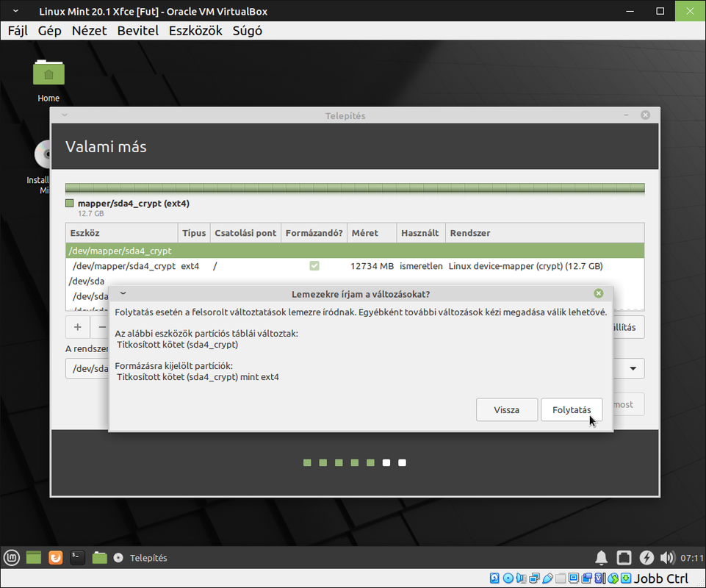
Task: Close the Telepítés installer window
Action: tap(645, 115)
